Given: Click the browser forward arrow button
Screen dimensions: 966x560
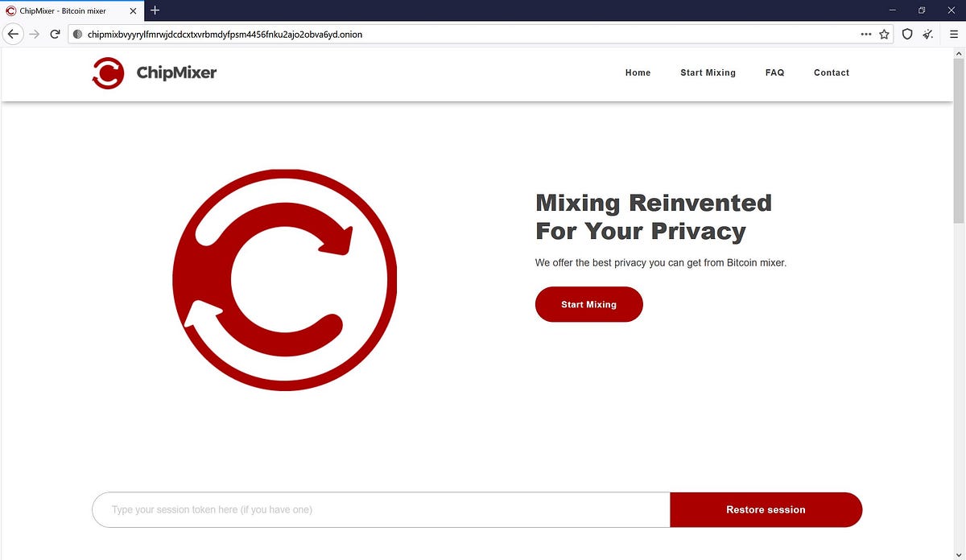Looking at the screenshot, I should (x=34, y=35).
